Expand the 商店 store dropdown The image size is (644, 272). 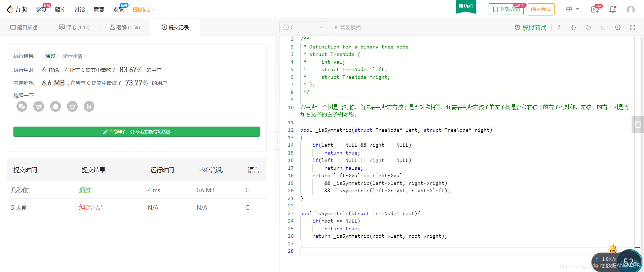(144, 9)
